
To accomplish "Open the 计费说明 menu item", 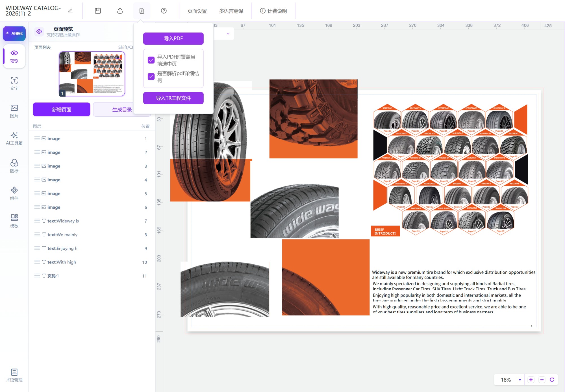I will tap(273, 11).
